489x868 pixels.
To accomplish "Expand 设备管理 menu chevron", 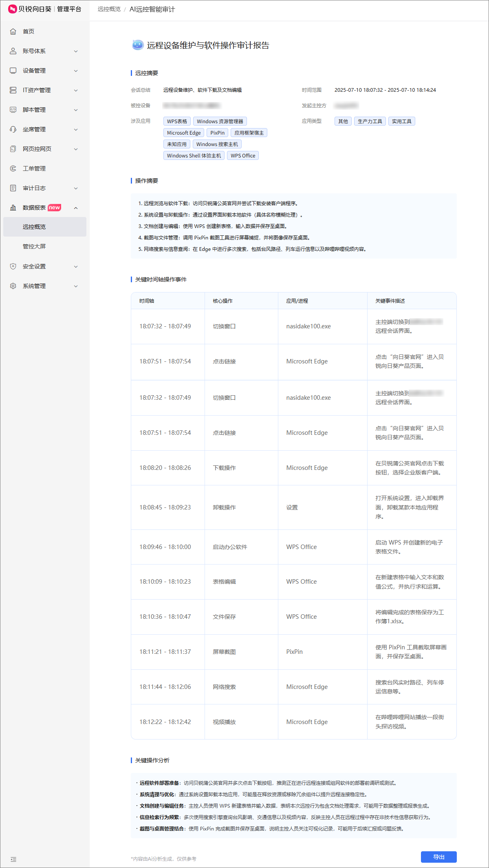I will coord(76,71).
